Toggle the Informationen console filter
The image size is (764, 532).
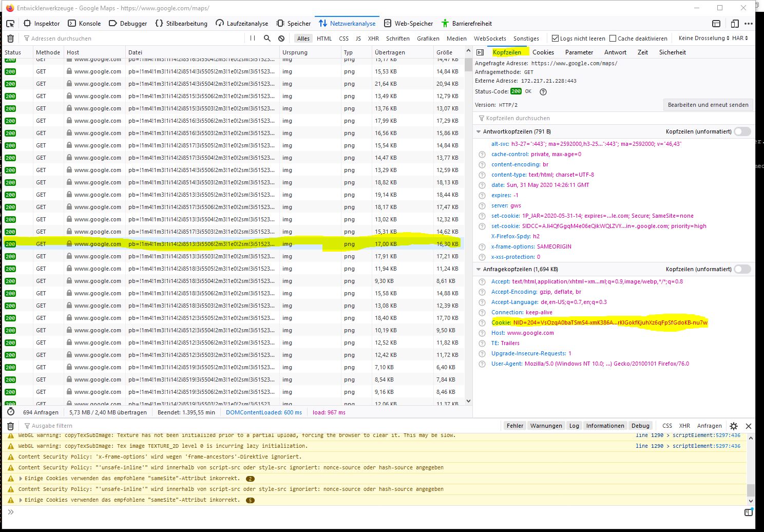(605, 426)
